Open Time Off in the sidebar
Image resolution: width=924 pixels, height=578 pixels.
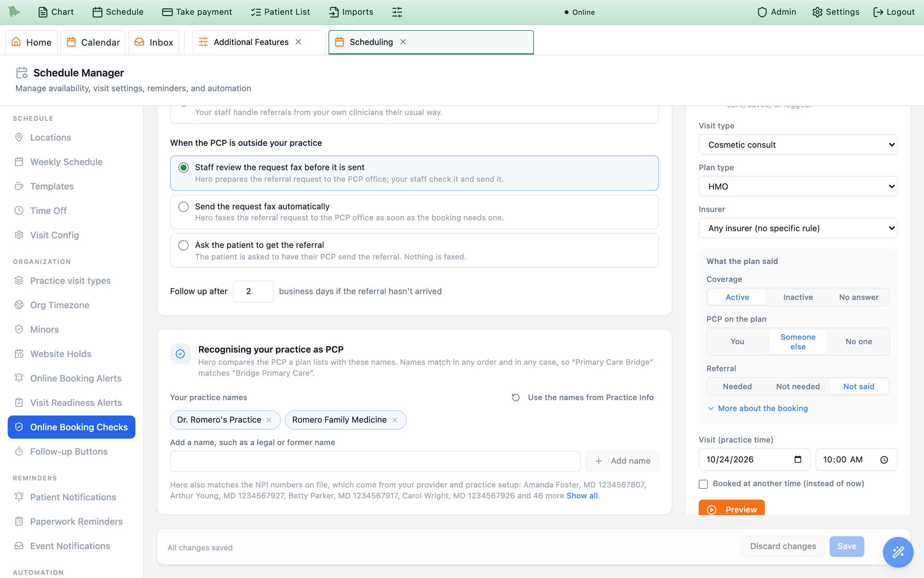pos(72,211)
